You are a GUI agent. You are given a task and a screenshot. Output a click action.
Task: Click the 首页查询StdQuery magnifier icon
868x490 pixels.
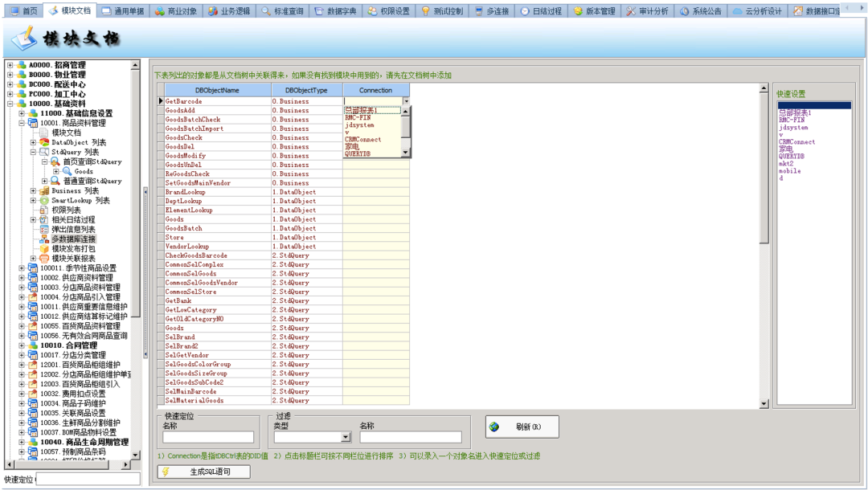click(x=55, y=161)
